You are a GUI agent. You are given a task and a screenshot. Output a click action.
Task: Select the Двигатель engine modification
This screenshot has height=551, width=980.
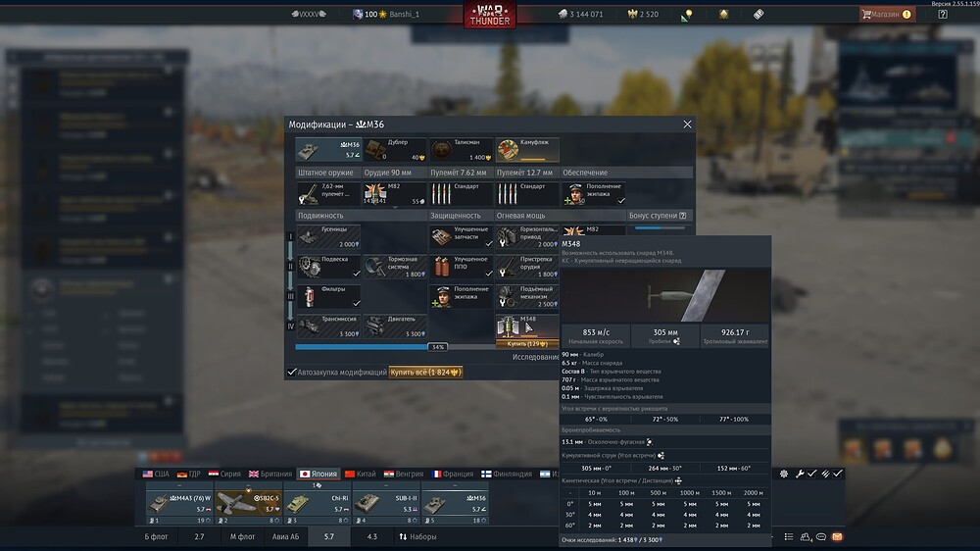(x=395, y=326)
